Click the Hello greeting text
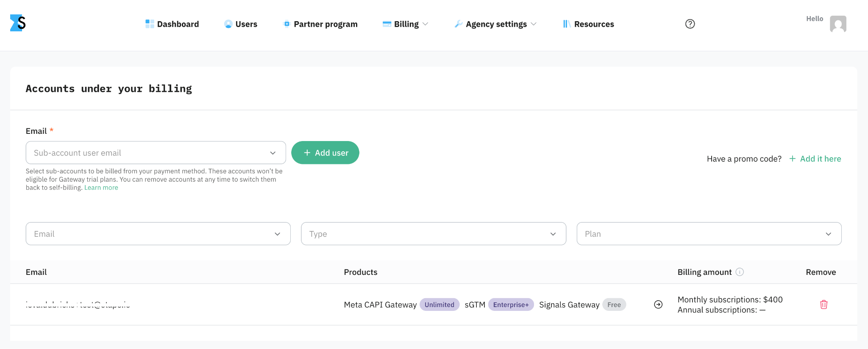 [x=815, y=19]
